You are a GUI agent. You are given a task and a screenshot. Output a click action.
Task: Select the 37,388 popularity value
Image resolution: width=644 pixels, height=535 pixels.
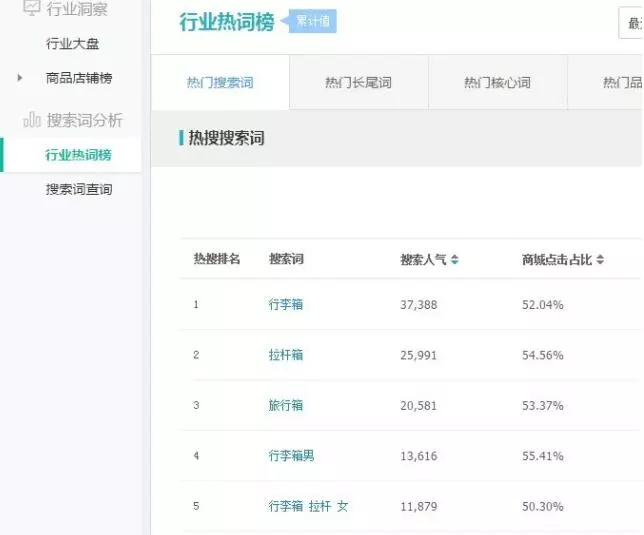click(x=419, y=305)
